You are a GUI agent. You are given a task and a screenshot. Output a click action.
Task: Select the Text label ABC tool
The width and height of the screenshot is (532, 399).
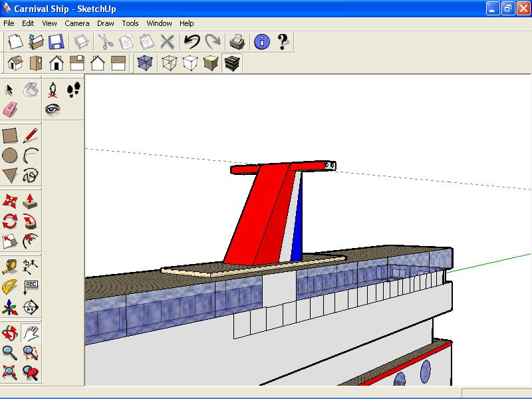pyautogui.click(x=31, y=287)
